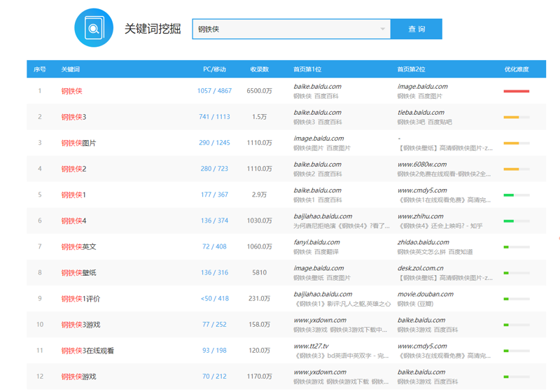
Task: Click the 280 / 723 search volume
Action: tap(214, 169)
